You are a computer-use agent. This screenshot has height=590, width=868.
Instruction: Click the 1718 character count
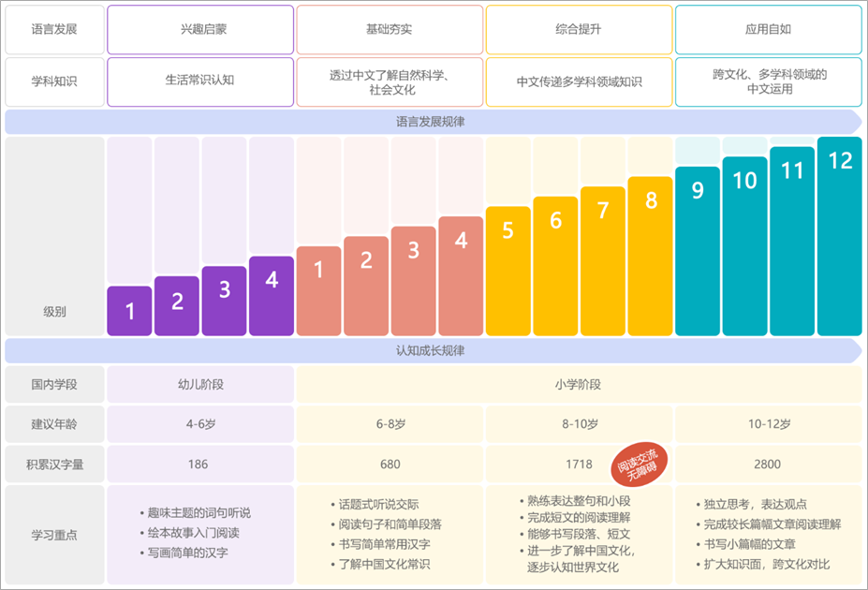point(579,465)
